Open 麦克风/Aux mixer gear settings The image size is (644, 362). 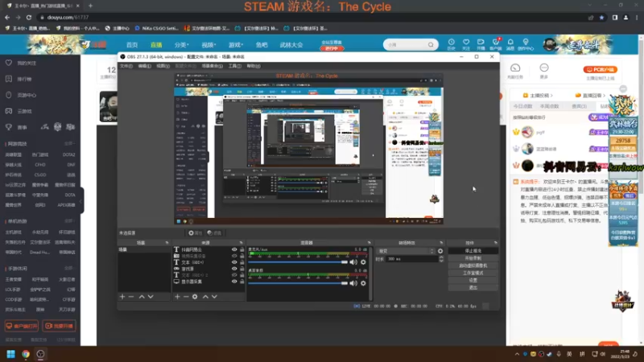pos(363,262)
